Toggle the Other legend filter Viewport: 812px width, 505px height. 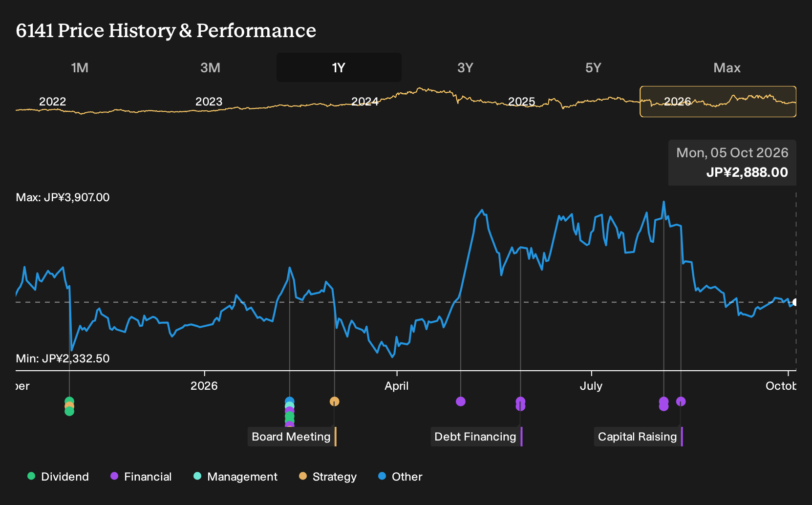tap(400, 477)
